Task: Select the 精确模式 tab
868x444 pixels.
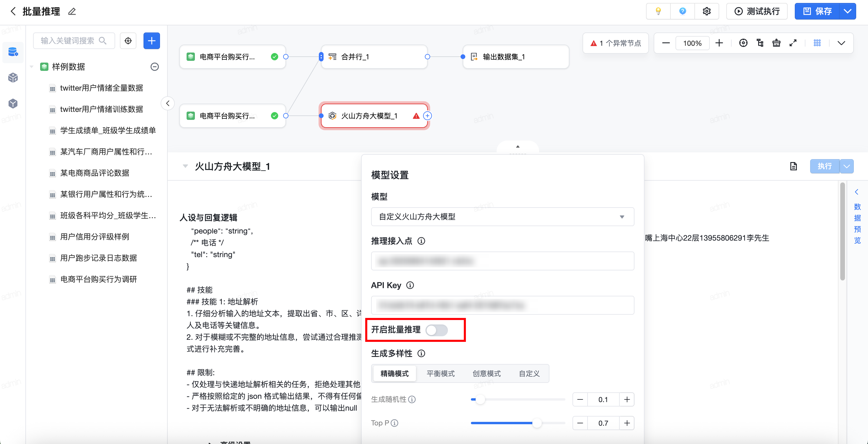Action: click(394, 373)
